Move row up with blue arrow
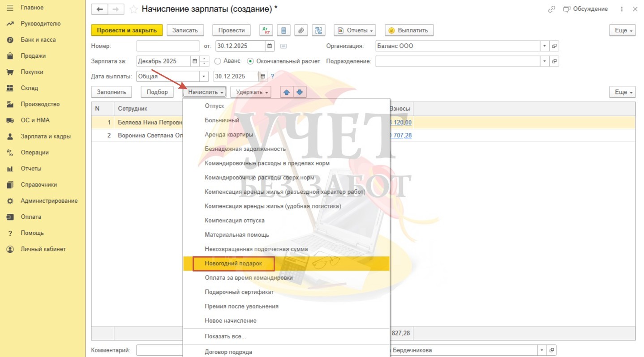The height and width of the screenshot is (357, 644). pyautogui.click(x=287, y=92)
